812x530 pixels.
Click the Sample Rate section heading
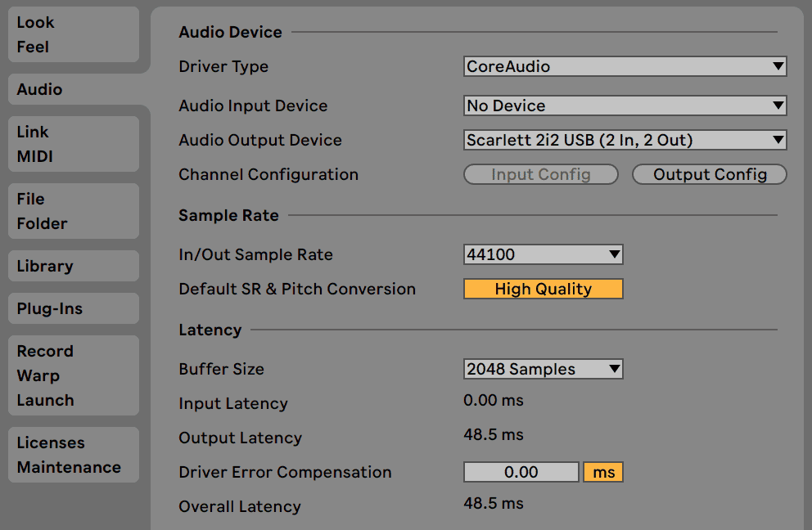(x=229, y=215)
